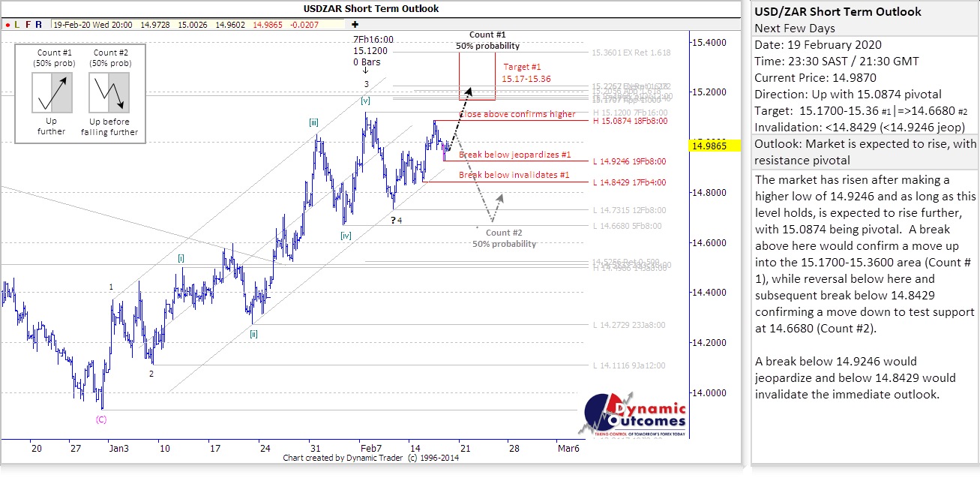The image size is (980, 481).
Task: Click the Next Few Days row in the side panel
Action: point(865,29)
